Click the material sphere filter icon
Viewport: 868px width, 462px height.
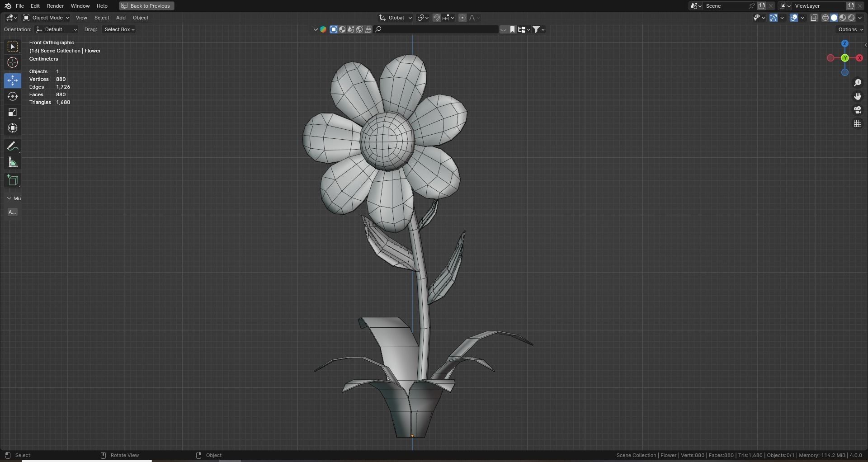[x=342, y=29]
